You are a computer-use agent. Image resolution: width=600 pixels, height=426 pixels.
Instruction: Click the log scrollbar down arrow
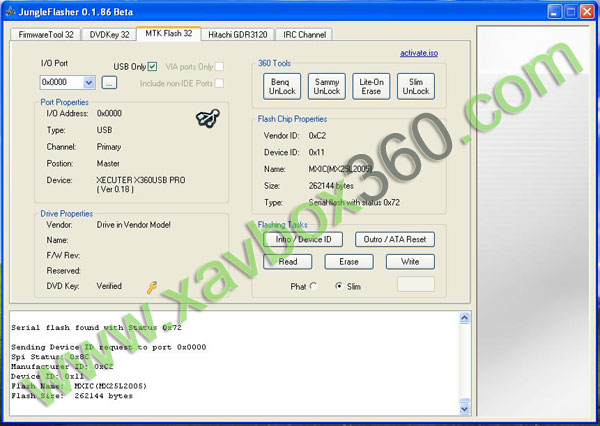[x=465, y=409]
